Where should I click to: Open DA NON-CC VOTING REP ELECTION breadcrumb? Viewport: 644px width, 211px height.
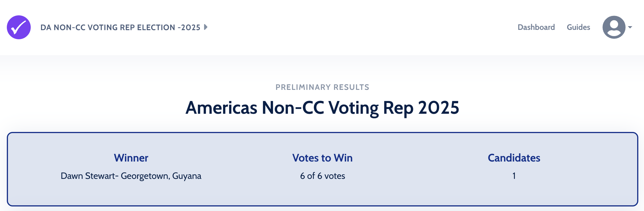120,27
